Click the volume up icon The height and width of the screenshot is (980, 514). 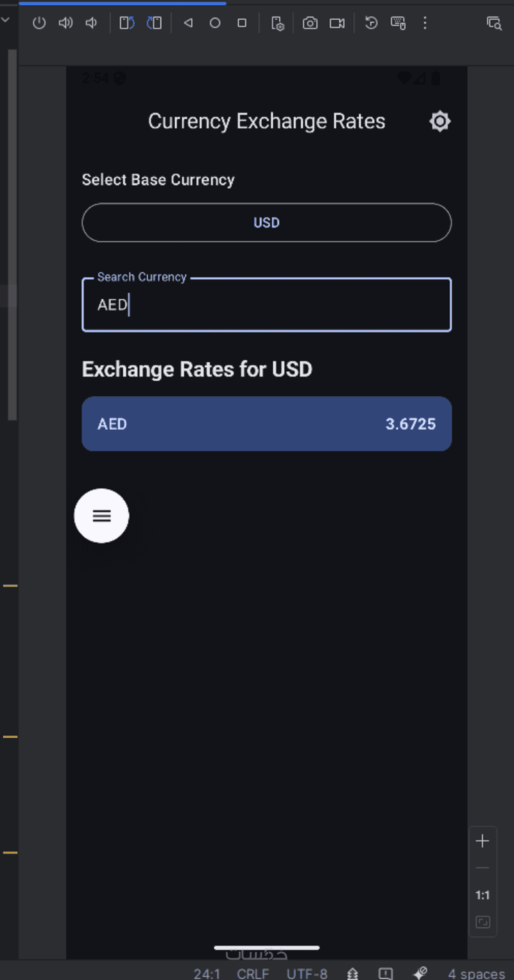(x=65, y=23)
